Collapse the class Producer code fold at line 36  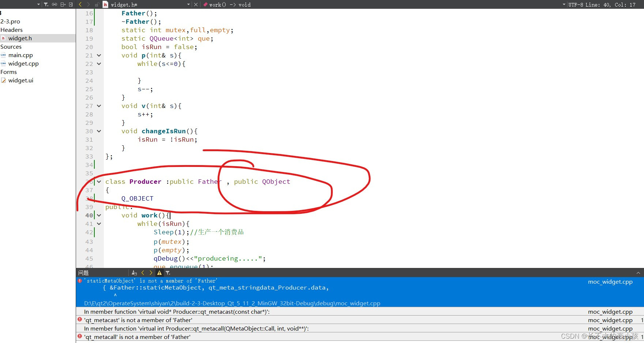click(x=99, y=181)
